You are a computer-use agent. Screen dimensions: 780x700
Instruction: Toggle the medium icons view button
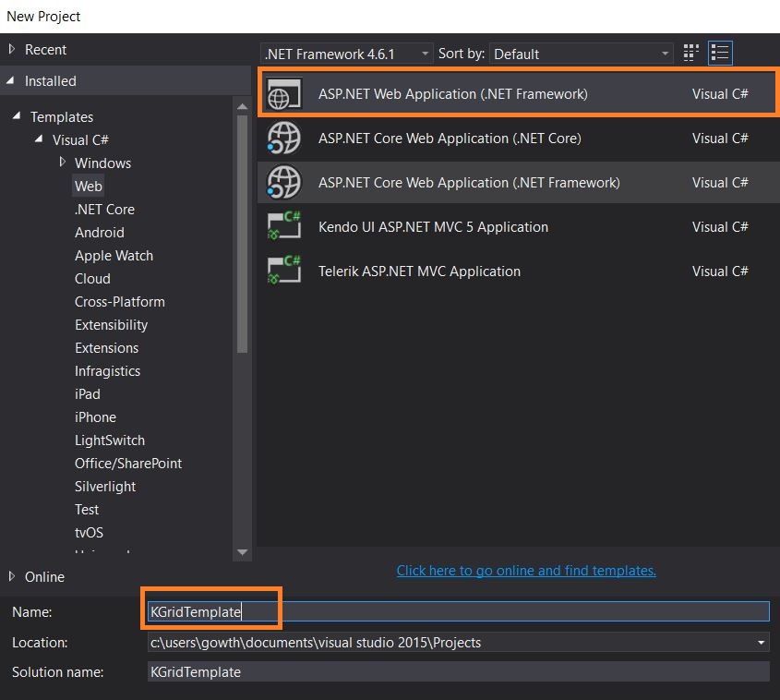[690, 53]
